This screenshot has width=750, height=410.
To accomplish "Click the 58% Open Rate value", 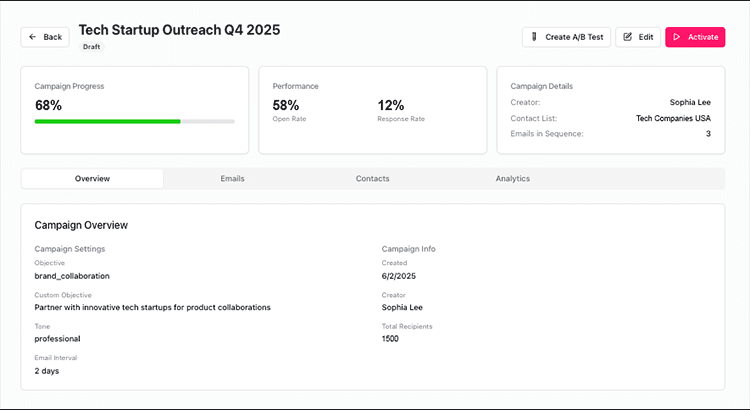I will pyautogui.click(x=286, y=105).
